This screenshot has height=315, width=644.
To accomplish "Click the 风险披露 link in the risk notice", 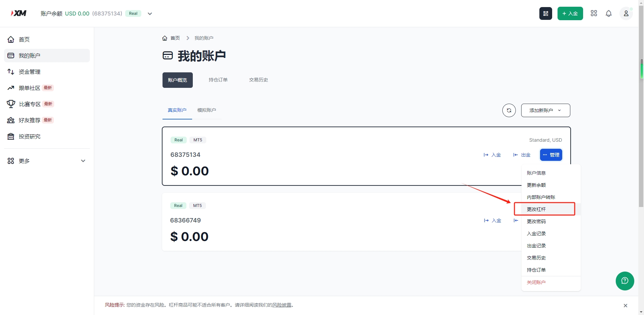I will pyautogui.click(x=282, y=305).
